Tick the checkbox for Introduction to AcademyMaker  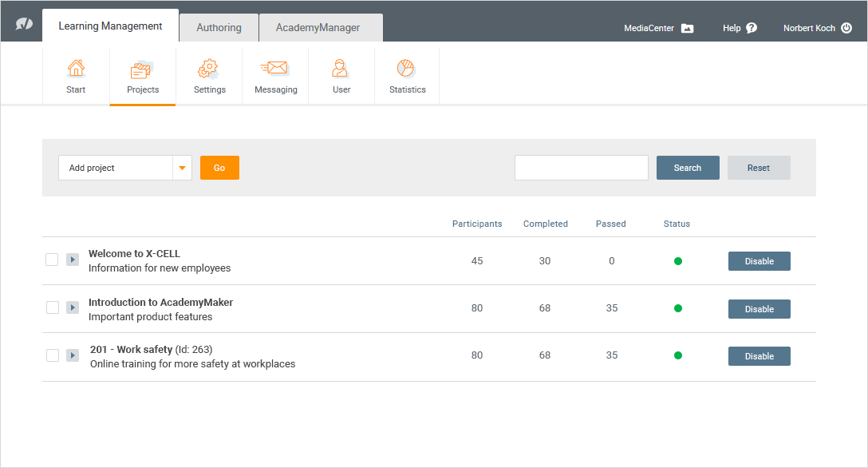52,307
